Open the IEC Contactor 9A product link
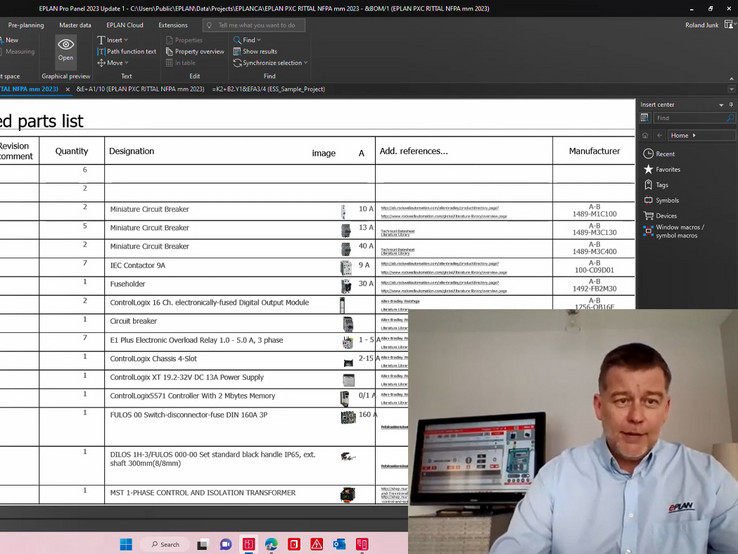 tap(440, 264)
